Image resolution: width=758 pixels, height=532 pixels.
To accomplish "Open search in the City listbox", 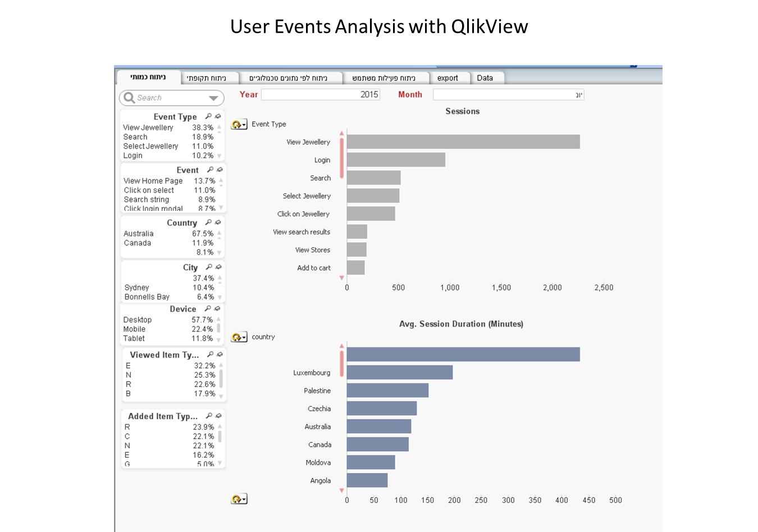I will (x=209, y=267).
